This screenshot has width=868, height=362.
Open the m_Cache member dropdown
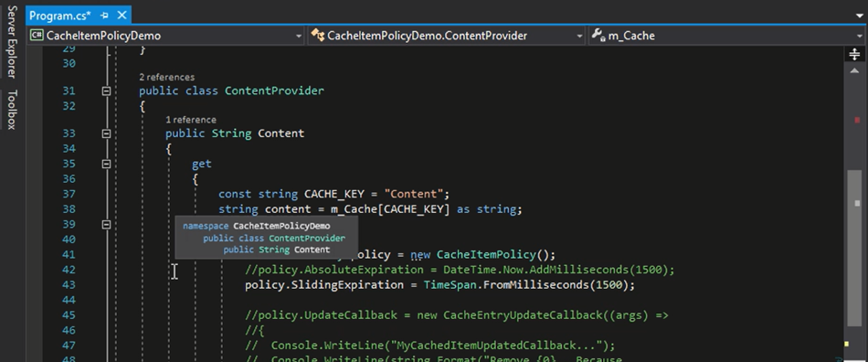coord(728,36)
